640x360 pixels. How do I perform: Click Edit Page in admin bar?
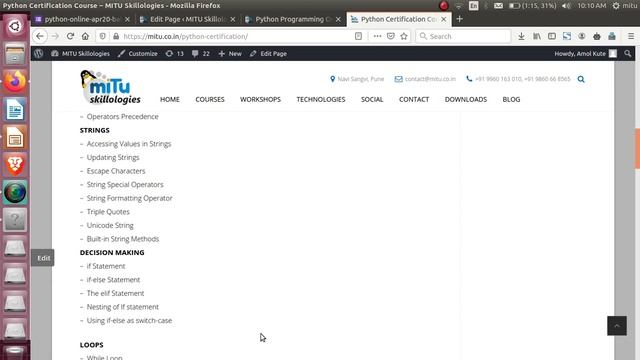point(268,53)
